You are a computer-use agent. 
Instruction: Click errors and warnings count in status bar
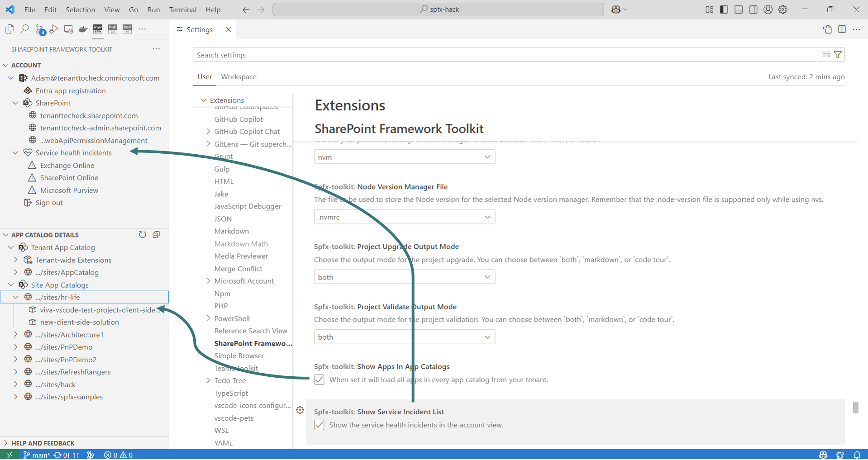(x=118, y=455)
